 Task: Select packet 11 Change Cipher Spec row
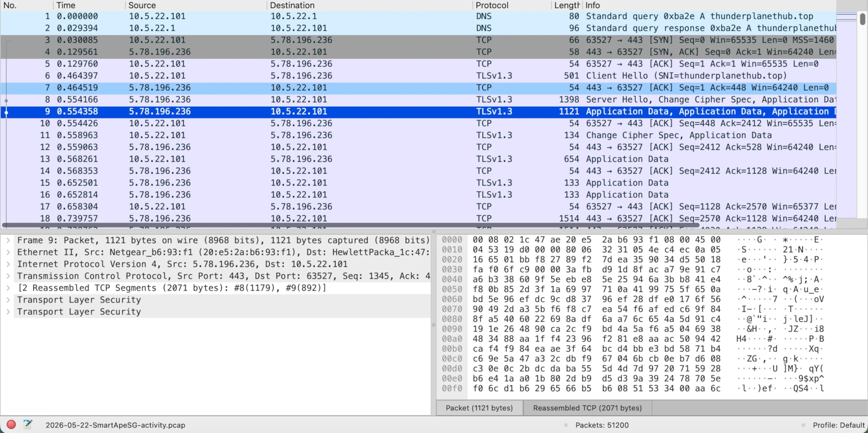418,135
